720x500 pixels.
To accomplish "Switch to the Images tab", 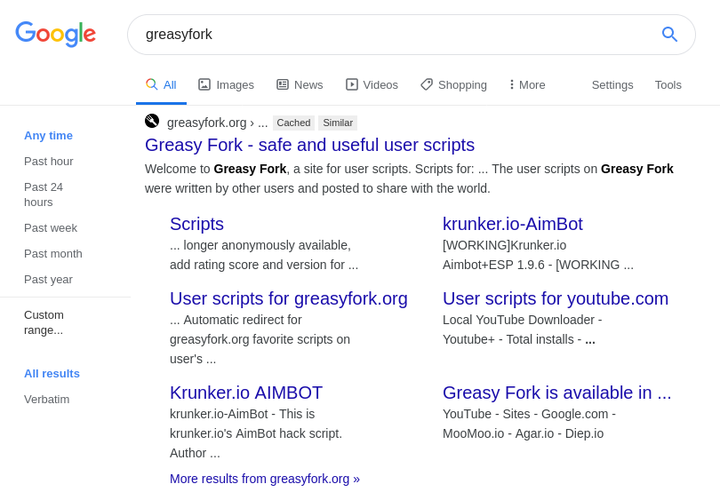I will (226, 85).
